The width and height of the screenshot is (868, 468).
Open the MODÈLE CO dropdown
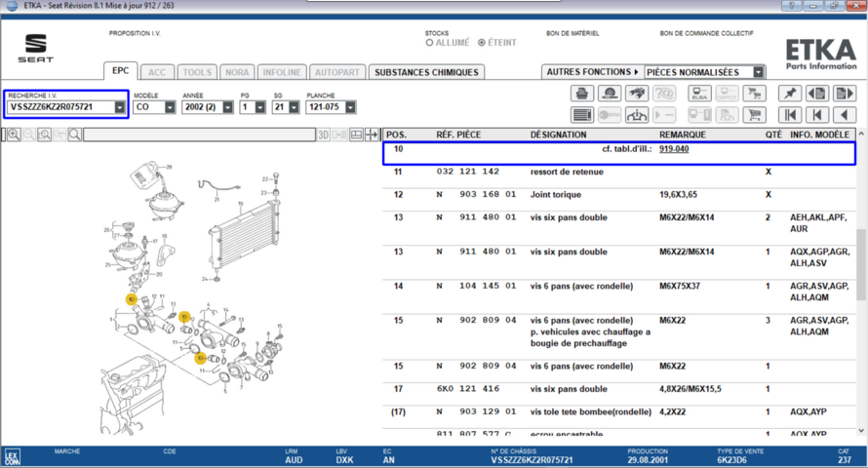pos(170,107)
